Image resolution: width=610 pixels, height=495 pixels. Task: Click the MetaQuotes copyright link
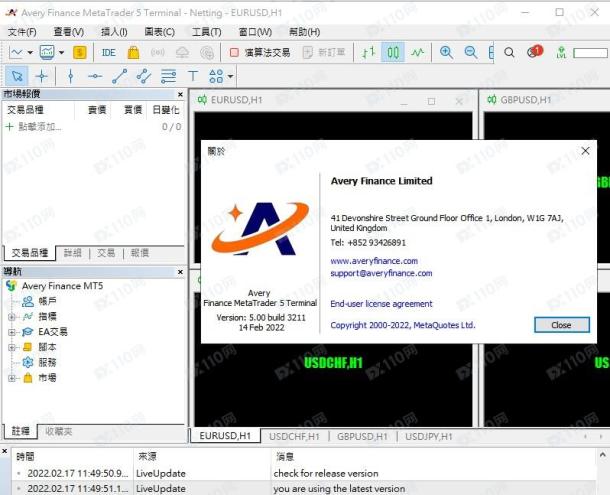pos(403,325)
